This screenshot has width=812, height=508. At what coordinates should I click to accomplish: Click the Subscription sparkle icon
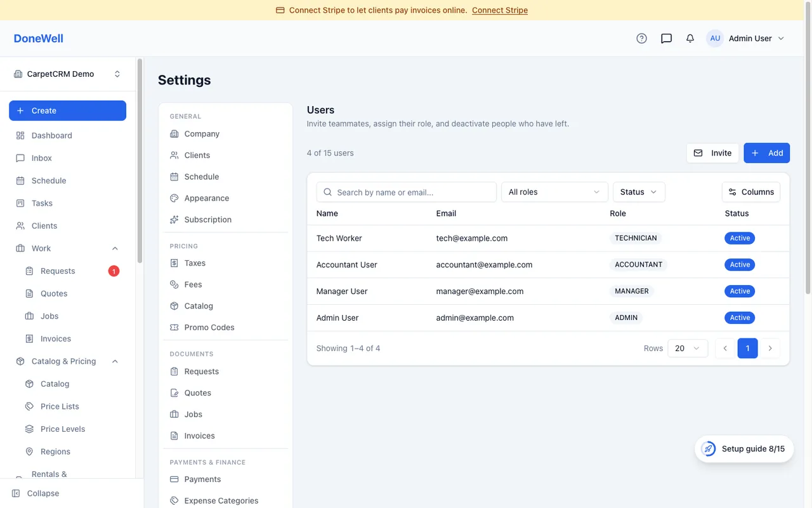(174, 220)
